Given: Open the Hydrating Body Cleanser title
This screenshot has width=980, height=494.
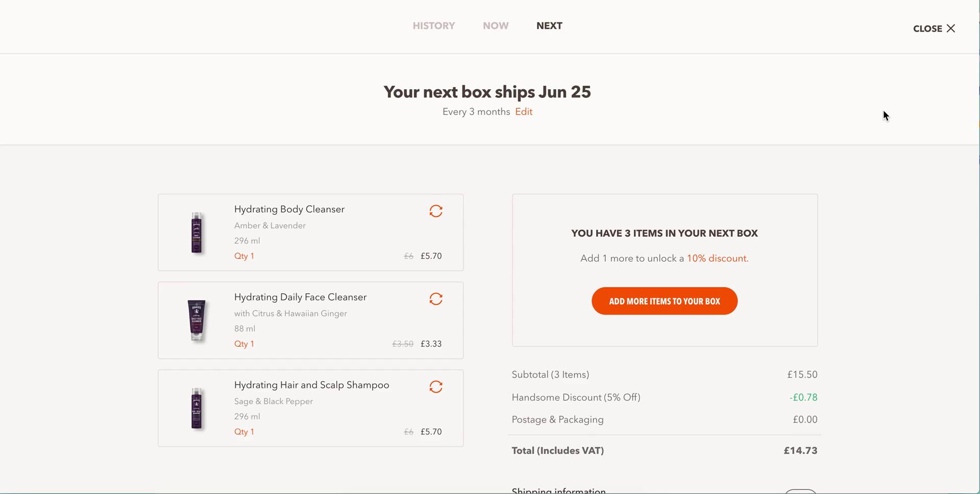Looking at the screenshot, I should coord(289,209).
